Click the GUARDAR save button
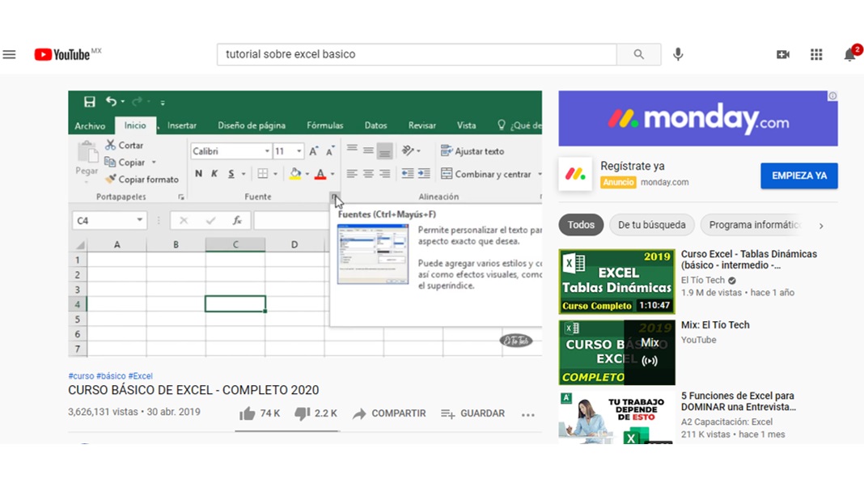 472,413
